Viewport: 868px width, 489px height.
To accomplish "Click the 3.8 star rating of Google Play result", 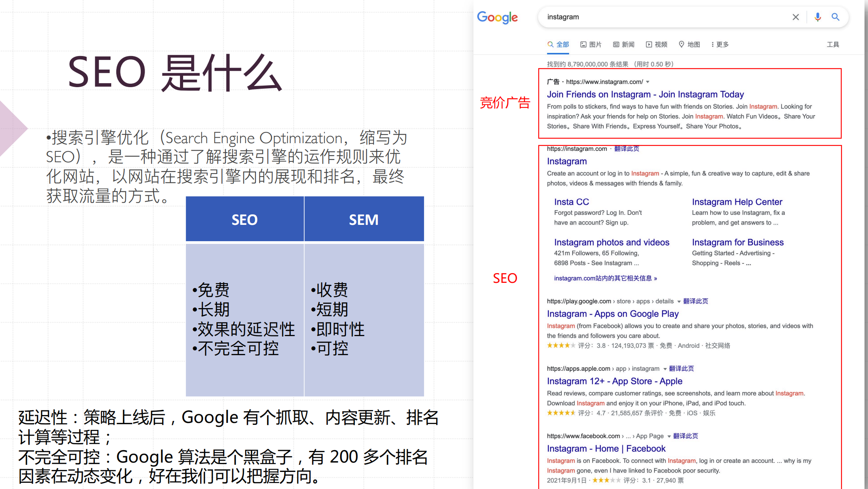I will click(x=561, y=345).
